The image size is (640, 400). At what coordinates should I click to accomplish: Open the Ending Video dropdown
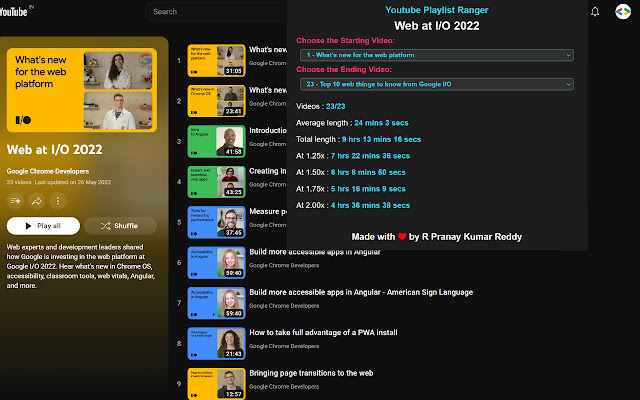tap(436, 84)
